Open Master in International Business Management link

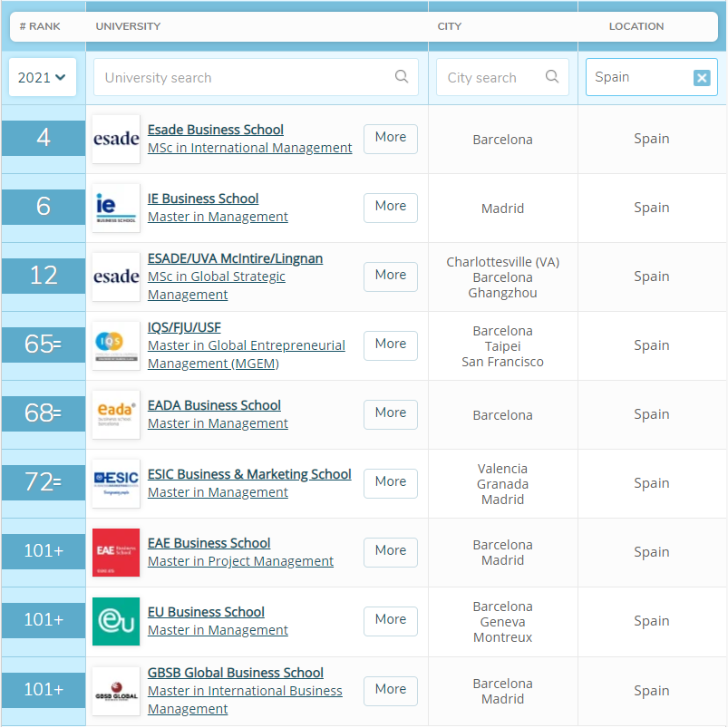245,700
